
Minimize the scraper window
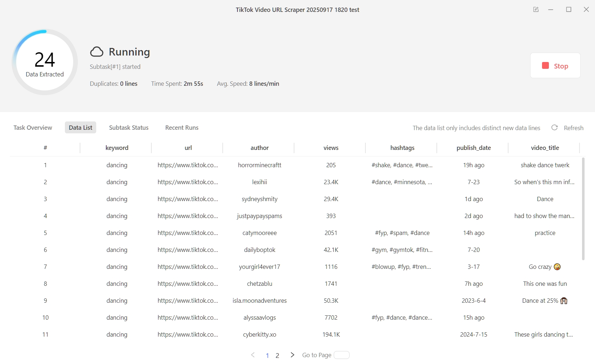pyautogui.click(x=550, y=10)
